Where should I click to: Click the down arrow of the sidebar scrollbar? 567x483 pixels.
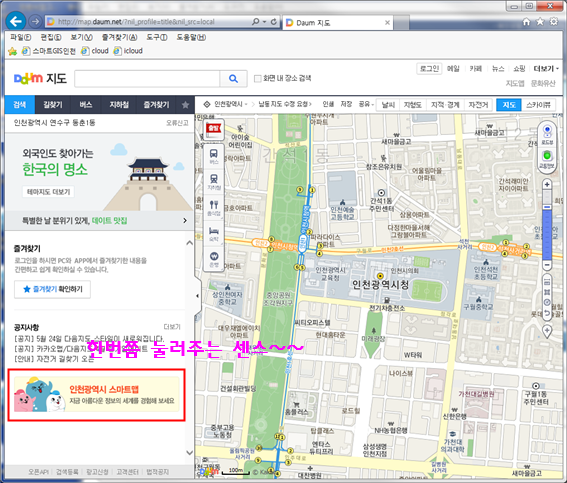coord(189,452)
